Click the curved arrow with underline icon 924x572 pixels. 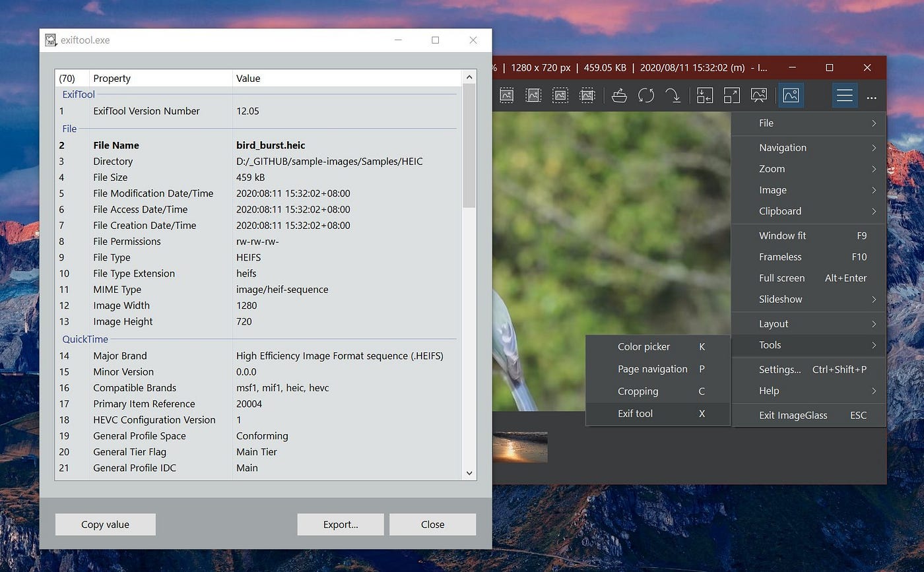673,96
